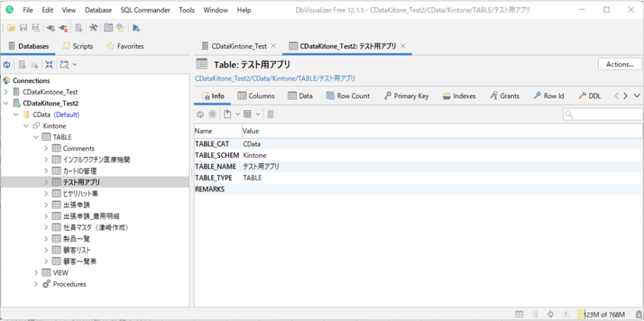Select the 製品一覧 table in tree
The image size is (644, 321).
point(76,239)
